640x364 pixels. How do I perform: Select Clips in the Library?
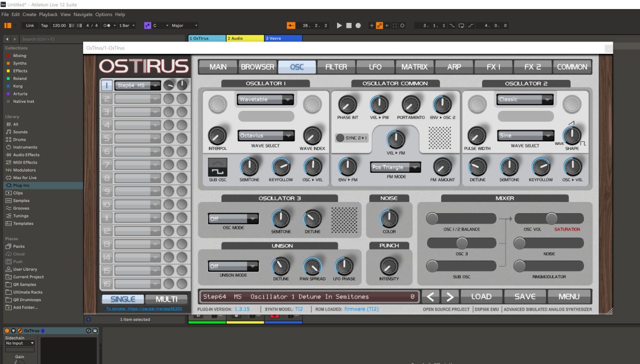pyautogui.click(x=18, y=193)
